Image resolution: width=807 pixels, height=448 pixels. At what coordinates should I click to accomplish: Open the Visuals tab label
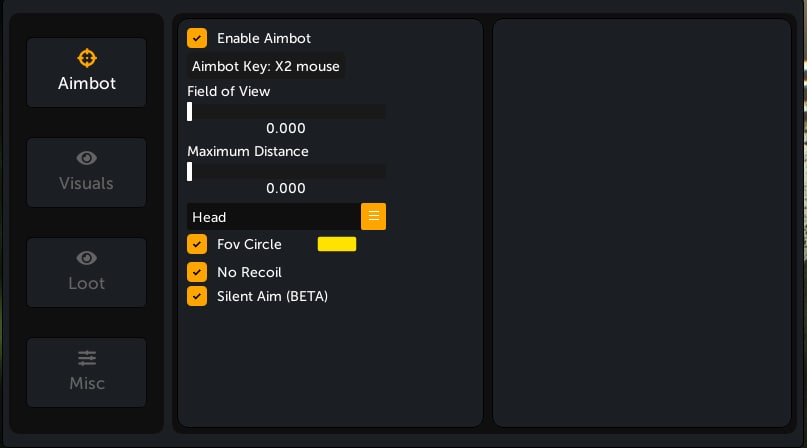click(x=87, y=184)
